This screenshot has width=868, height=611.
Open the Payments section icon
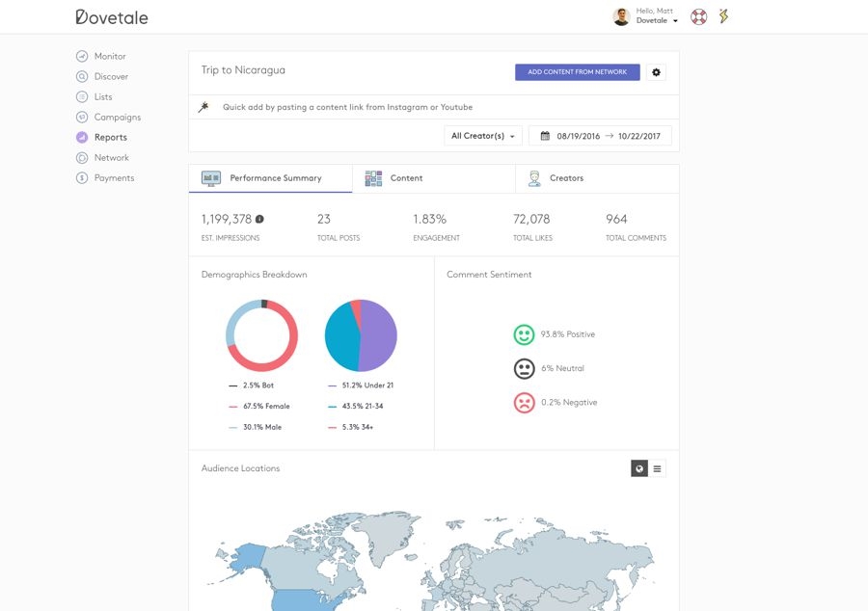pos(82,176)
